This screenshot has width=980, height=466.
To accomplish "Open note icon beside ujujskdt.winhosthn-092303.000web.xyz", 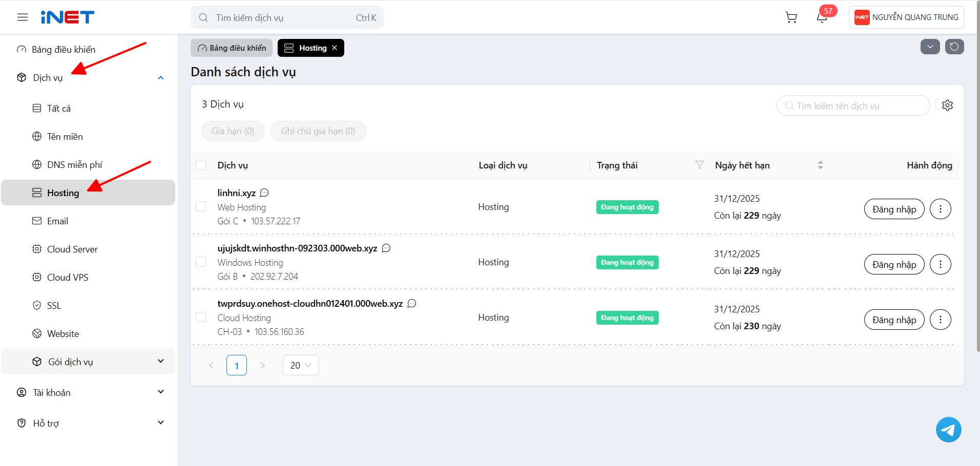I will click(x=386, y=248).
